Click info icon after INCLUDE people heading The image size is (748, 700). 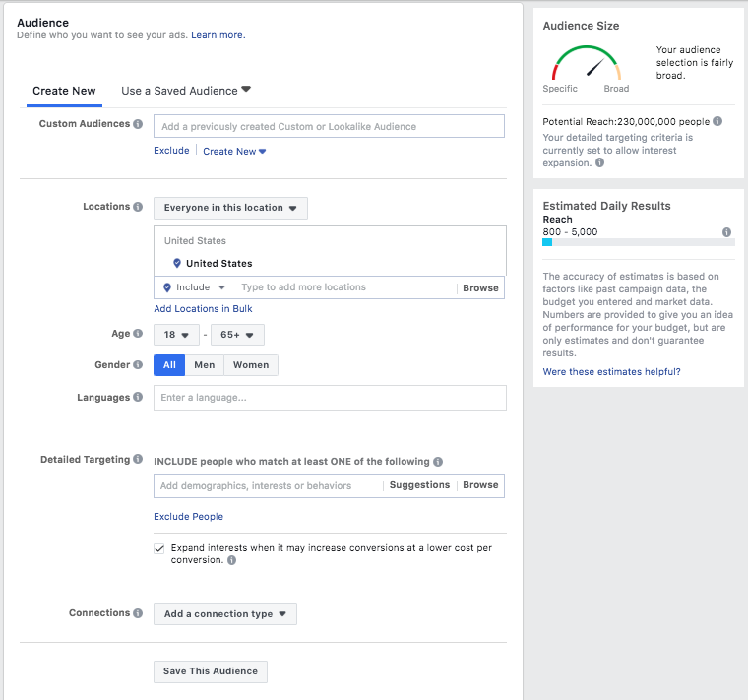pos(438,462)
